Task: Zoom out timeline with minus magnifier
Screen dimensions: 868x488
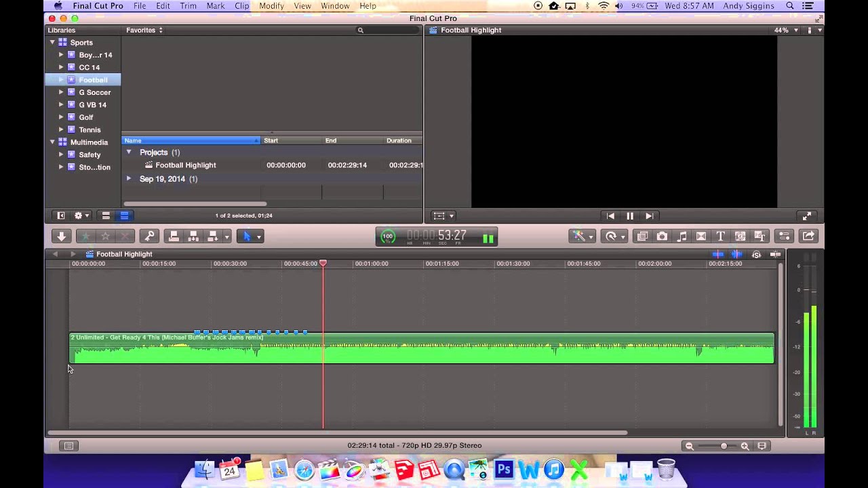Action: [690, 445]
